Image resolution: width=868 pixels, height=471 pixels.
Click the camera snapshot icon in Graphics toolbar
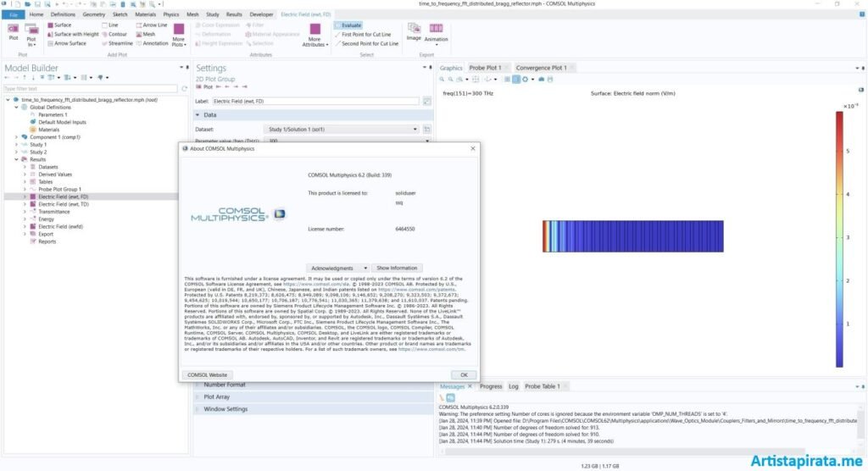[542, 80]
